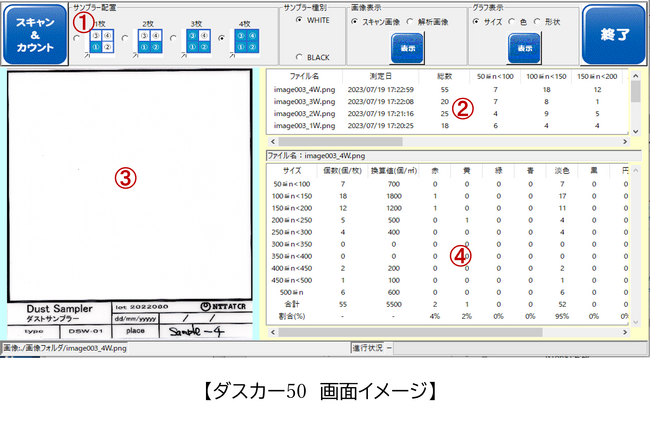Click 表示 button under グラフ表示
The image size is (650, 424).
[523, 47]
